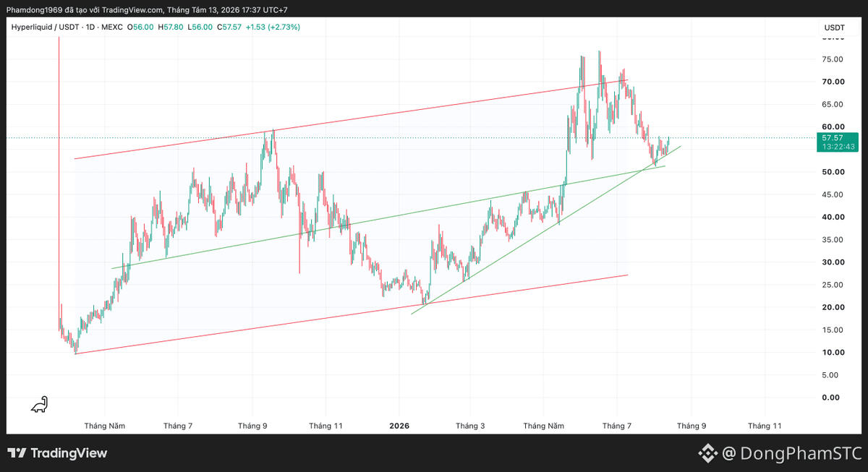Click the close value C57.57 in the legend
The image size is (868, 472).
(229, 27)
